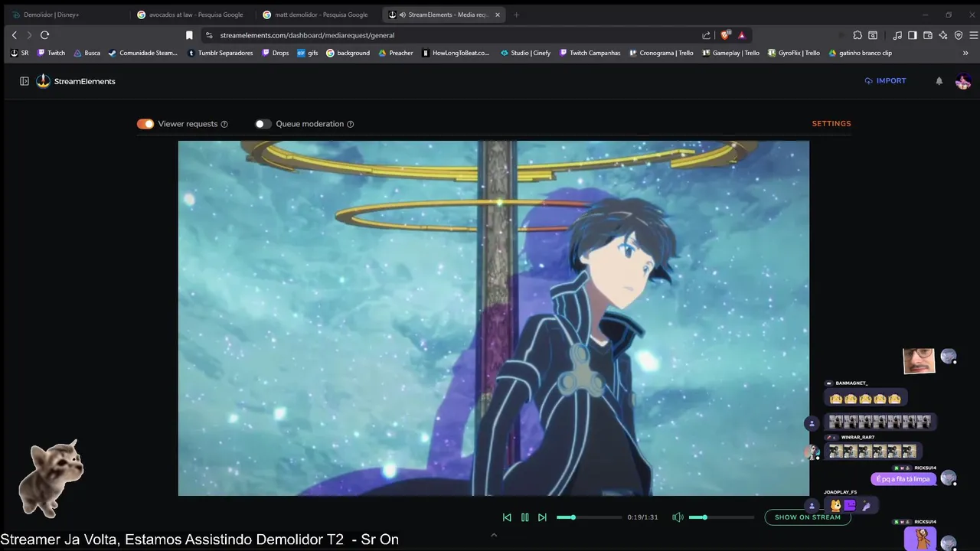
Task: Open the gatinho branco clip bookmark
Action: click(860, 53)
